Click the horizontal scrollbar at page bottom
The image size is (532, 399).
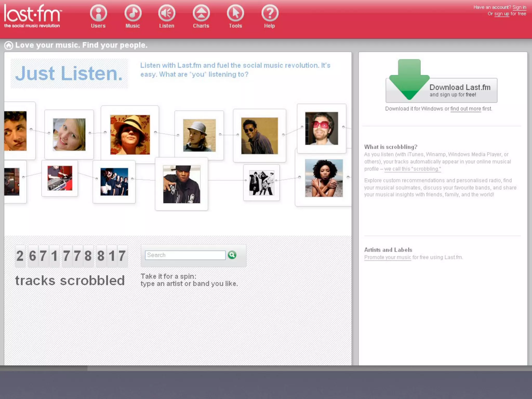click(44, 368)
